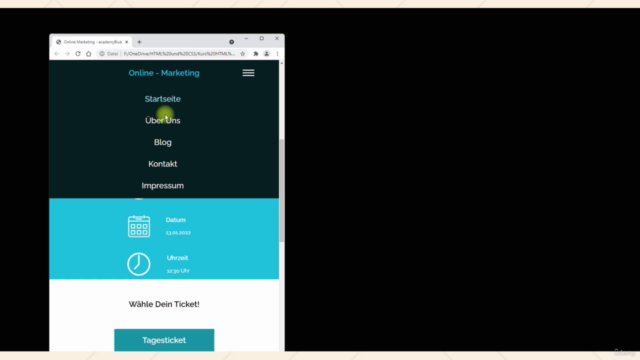Open the Über Uns menu link

(x=162, y=120)
